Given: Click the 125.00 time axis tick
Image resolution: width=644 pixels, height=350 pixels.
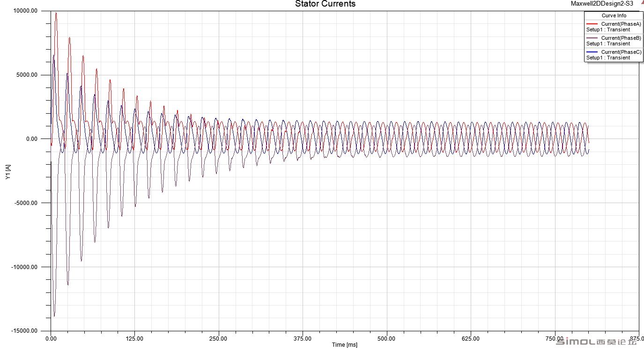Looking at the screenshot, I should point(135,338).
